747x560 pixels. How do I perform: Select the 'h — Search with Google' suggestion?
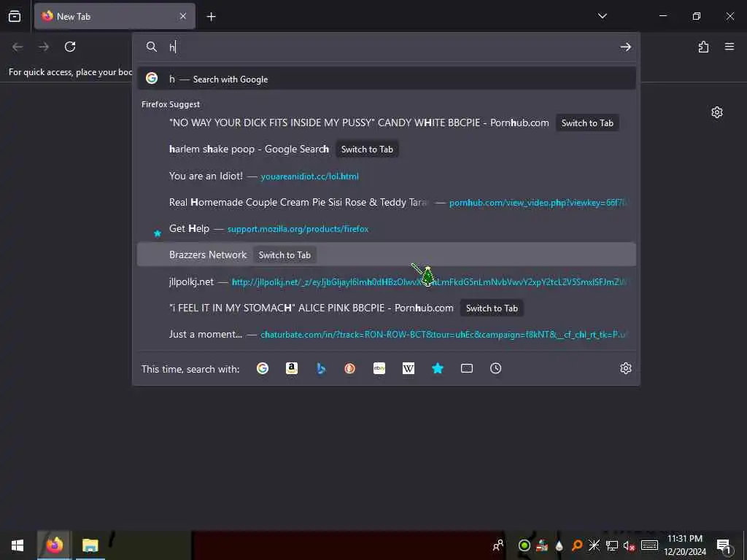point(387,79)
